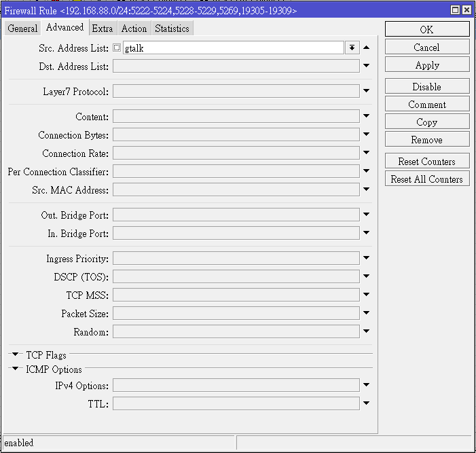The width and height of the screenshot is (476, 453).
Task: Select the Advanced tab
Action: pyautogui.click(x=65, y=27)
